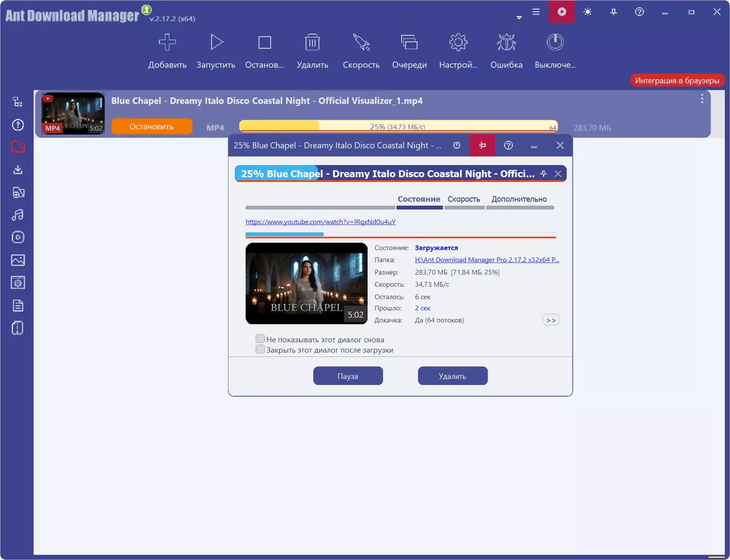
Task: Select the archives sidebar icon
Action: click(18, 328)
